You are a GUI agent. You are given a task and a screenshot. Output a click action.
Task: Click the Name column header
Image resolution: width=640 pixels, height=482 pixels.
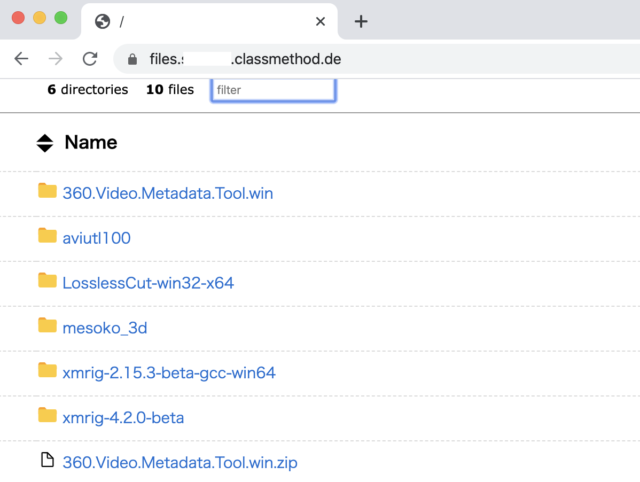tap(91, 142)
